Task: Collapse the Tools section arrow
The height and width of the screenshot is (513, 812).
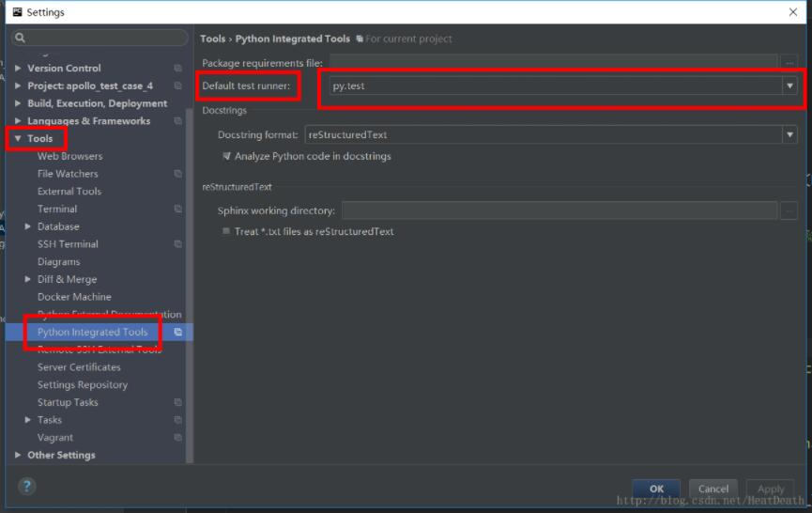Action: (18, 138)
